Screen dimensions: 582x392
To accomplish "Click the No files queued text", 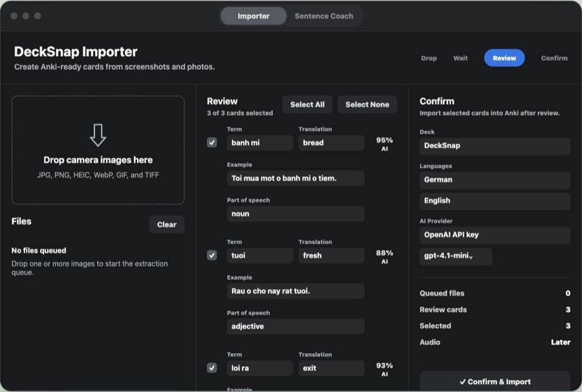I will 39,250.
